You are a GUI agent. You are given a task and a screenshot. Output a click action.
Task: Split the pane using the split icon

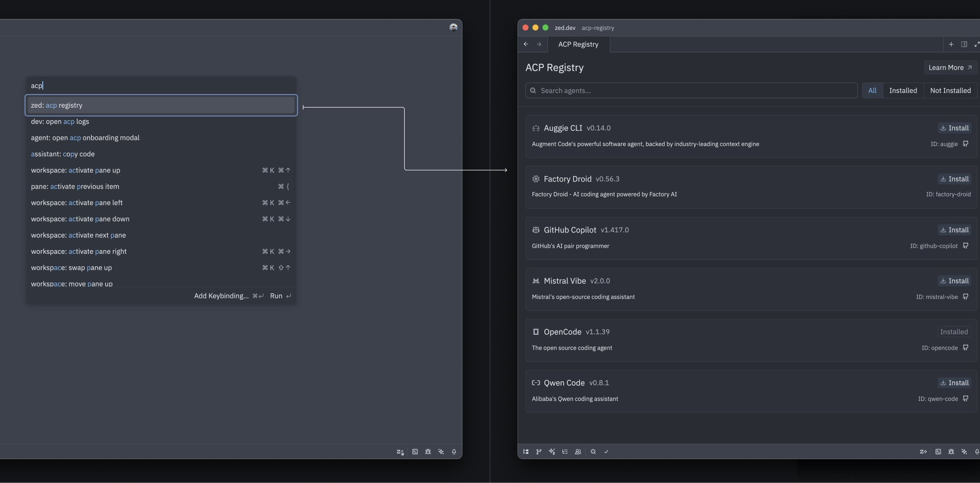coord(963,44)
